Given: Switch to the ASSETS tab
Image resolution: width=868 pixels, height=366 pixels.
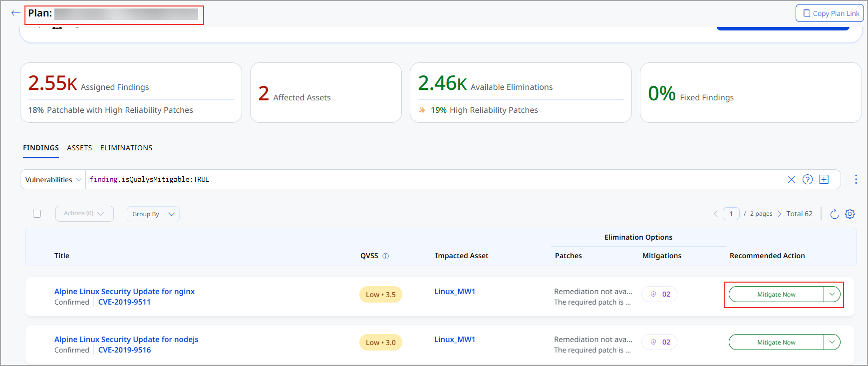Looking at the screenshot, I should point(79,148).
